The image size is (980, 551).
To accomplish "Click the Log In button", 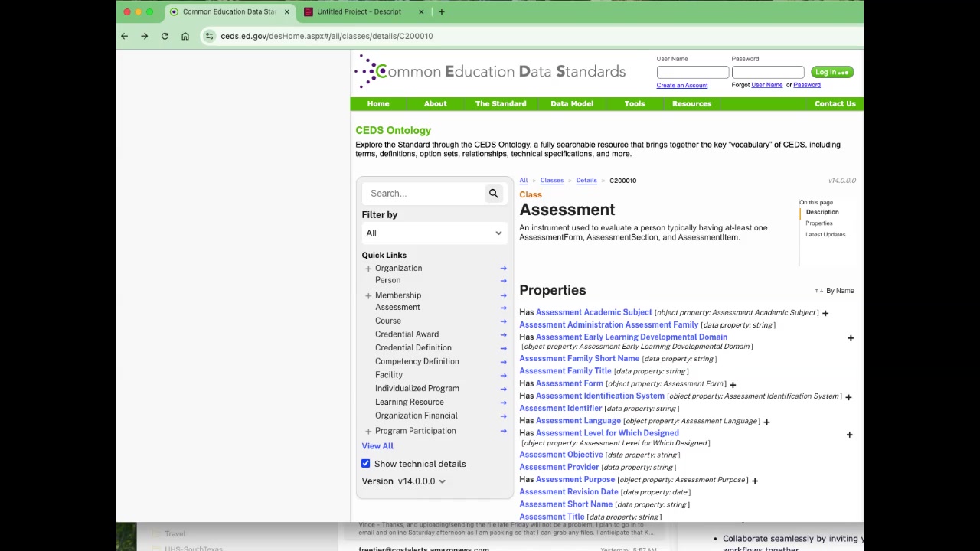I will pos(832,72).
